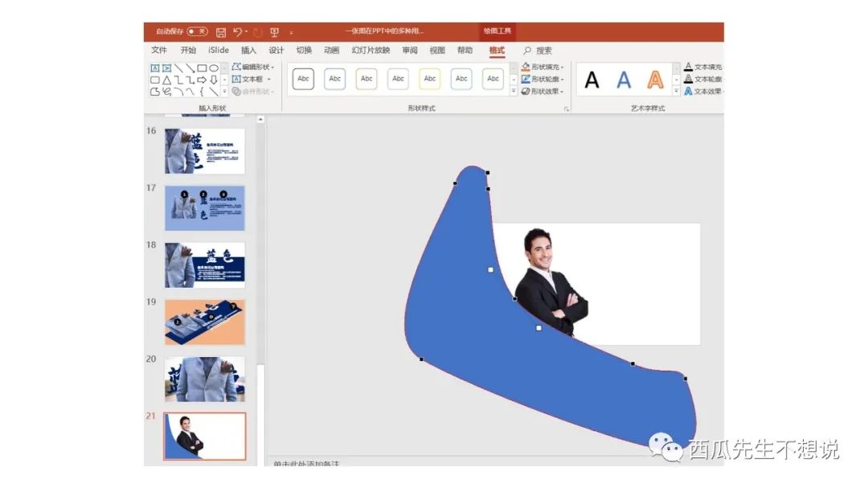Start slideshow from beginning icon

pyautogui.click(x=275, y=32)
